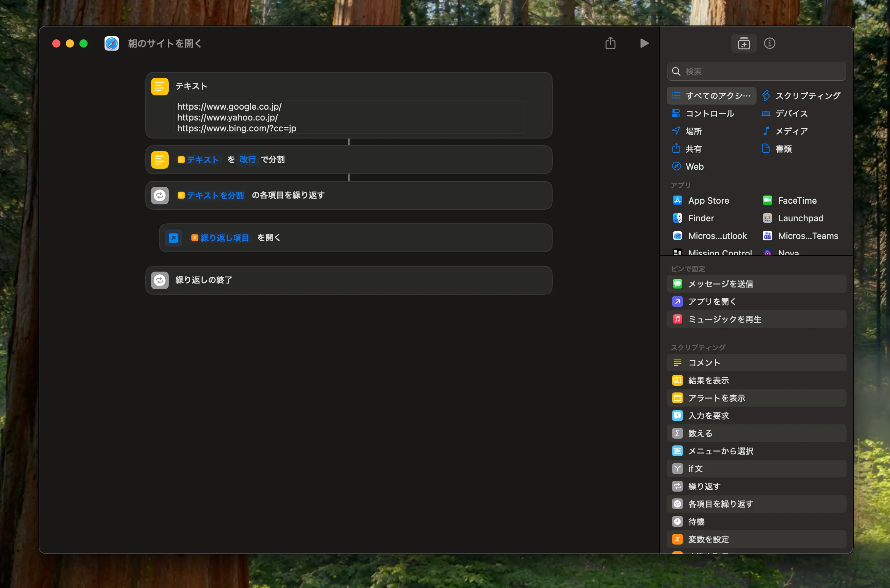Click the URL text box with google.co.jp
This screenshot has height=588, width=890.
[349, 117]
